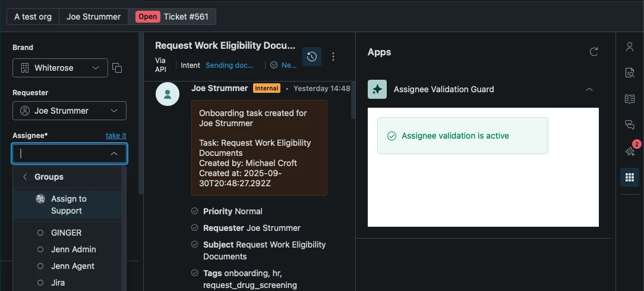Click the Ne... sentiment link
Screen dimensions: 644x291
(289, 65)
